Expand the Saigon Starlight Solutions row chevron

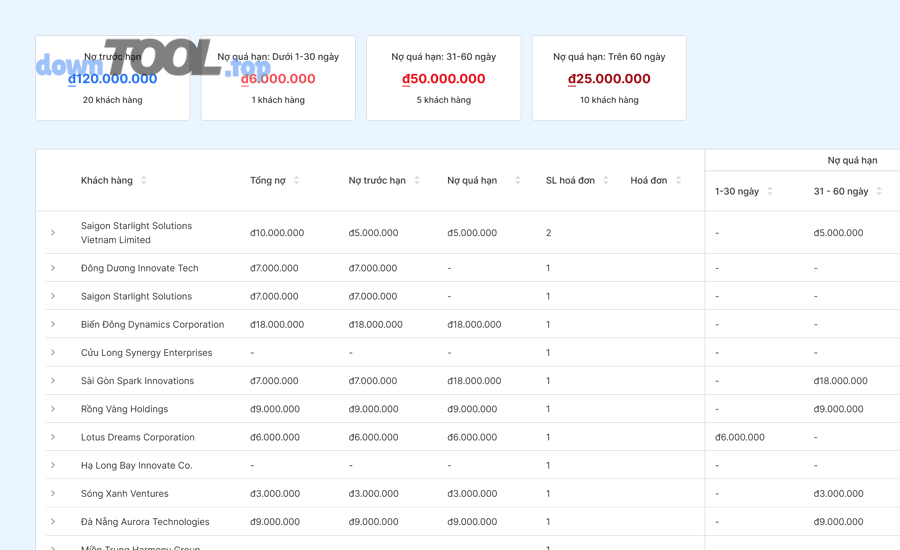point(53,296)
